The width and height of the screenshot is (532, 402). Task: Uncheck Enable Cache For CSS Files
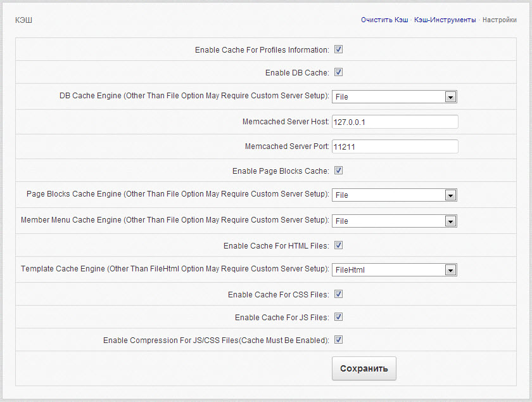click(339, 294)
